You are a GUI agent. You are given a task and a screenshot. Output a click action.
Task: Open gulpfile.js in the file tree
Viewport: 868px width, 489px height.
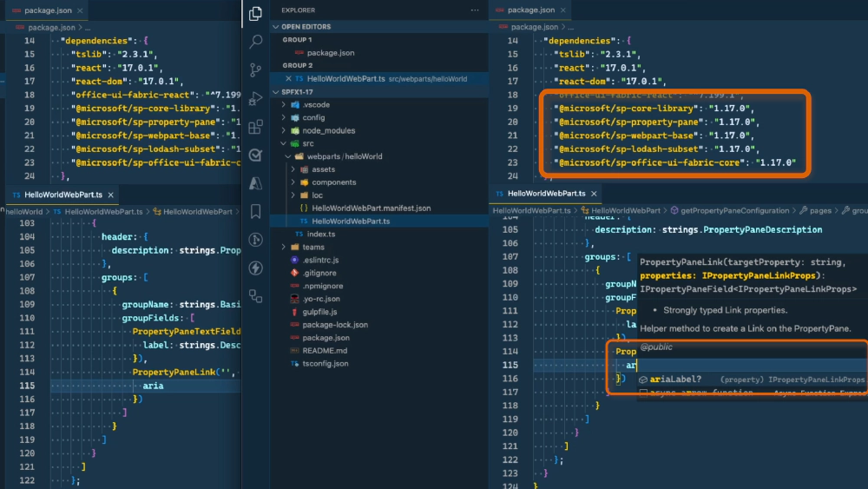319,312
